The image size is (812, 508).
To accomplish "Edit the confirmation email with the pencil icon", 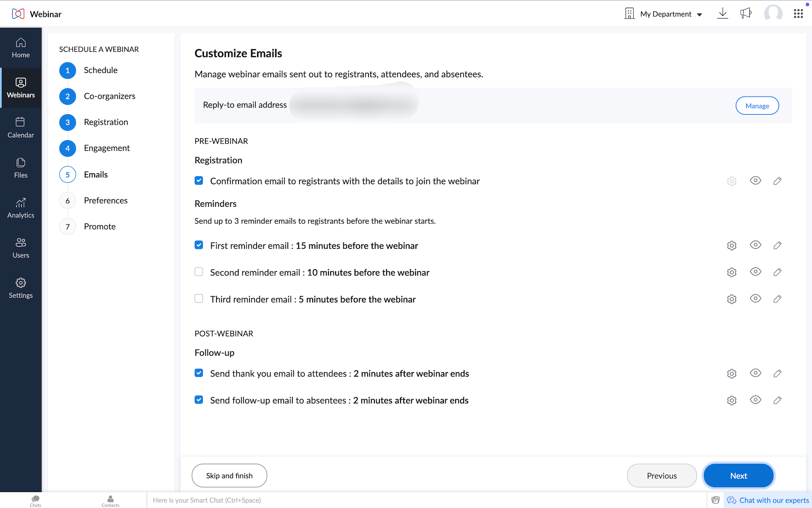I will 777,181.
